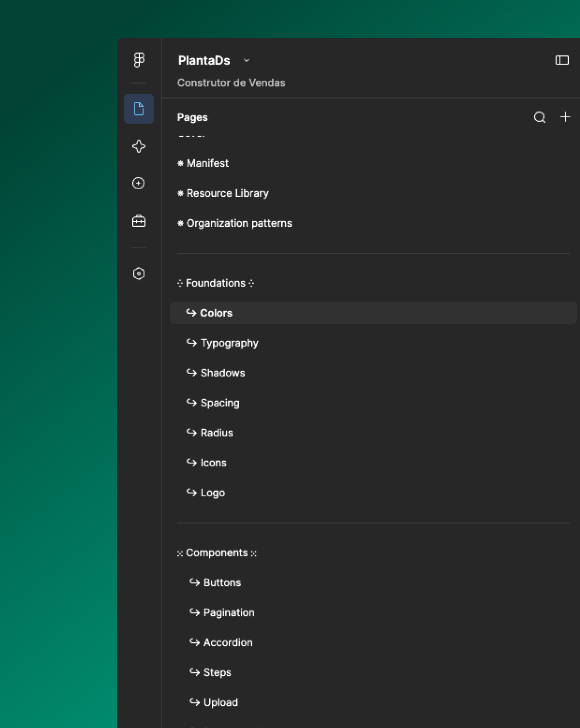Search pages with the magnifier icon
Screen dimensions: 580x728
(x=540, y=117)
